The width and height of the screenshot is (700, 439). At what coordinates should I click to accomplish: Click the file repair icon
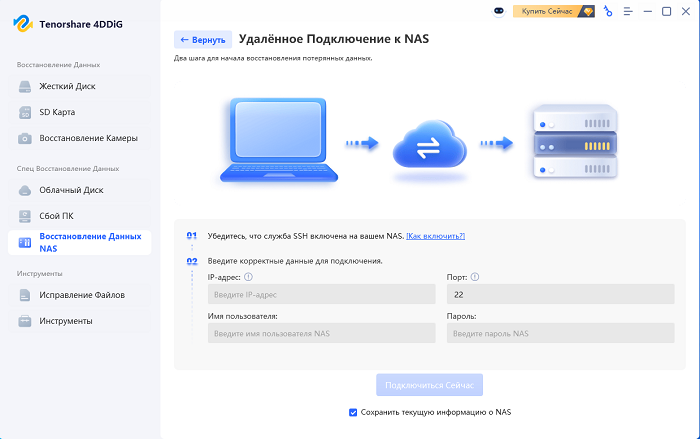[25, 295]
